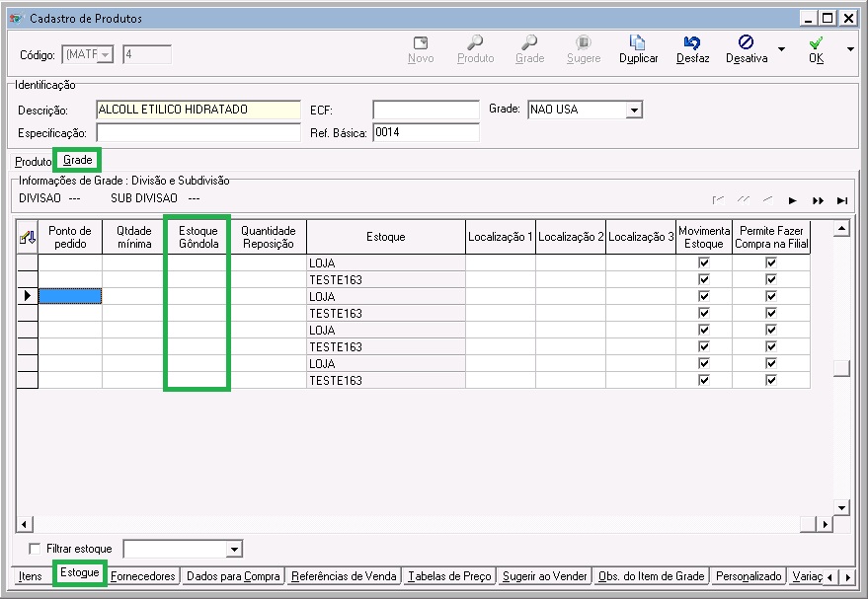Open the Filtrar estoque combo box
Image resolution: width=868 pixels, height=599 pixels.
click(x=234, y=550)
